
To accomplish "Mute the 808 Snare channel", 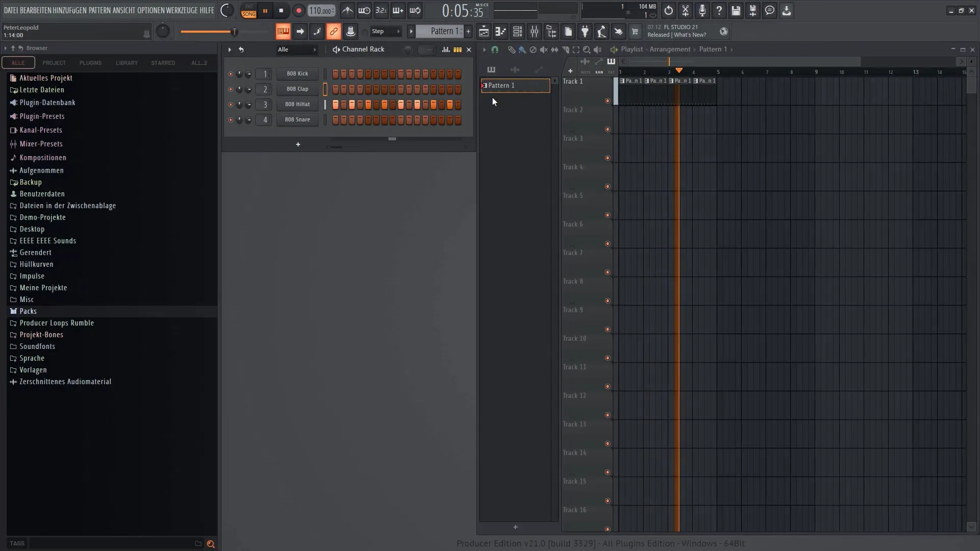I will (x=230, y=120).
